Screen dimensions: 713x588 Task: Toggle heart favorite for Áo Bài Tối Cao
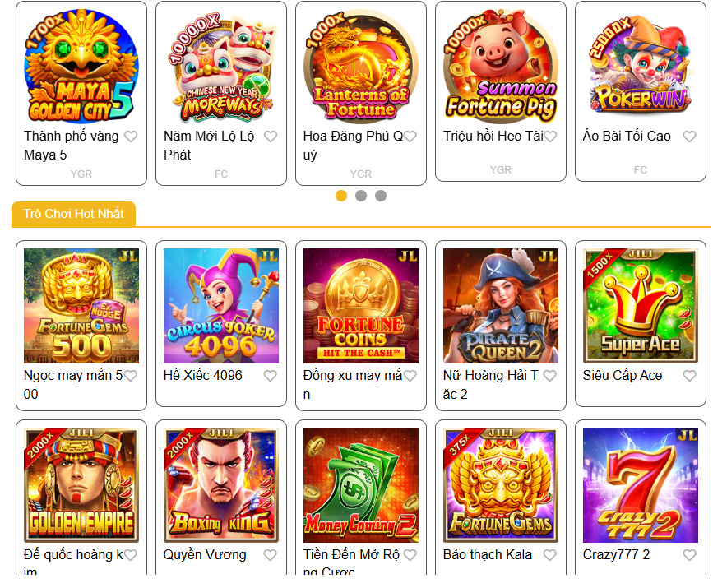[690, 137]
